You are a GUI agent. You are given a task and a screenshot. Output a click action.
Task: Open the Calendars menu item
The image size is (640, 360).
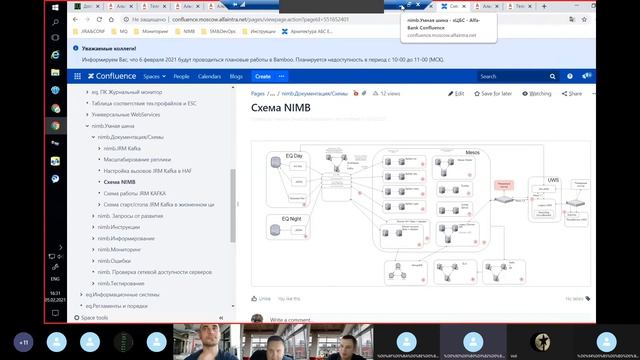point(209,76)
